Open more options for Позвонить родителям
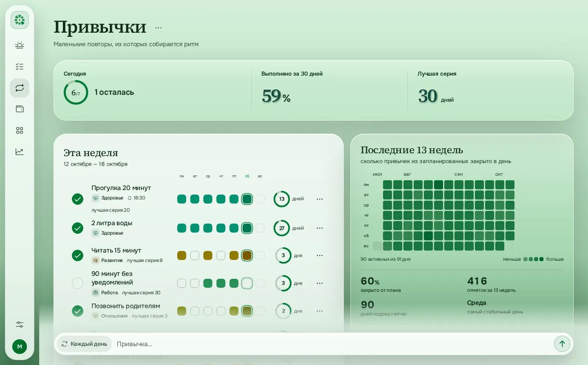The image size is (588, 365). point(320,311)
